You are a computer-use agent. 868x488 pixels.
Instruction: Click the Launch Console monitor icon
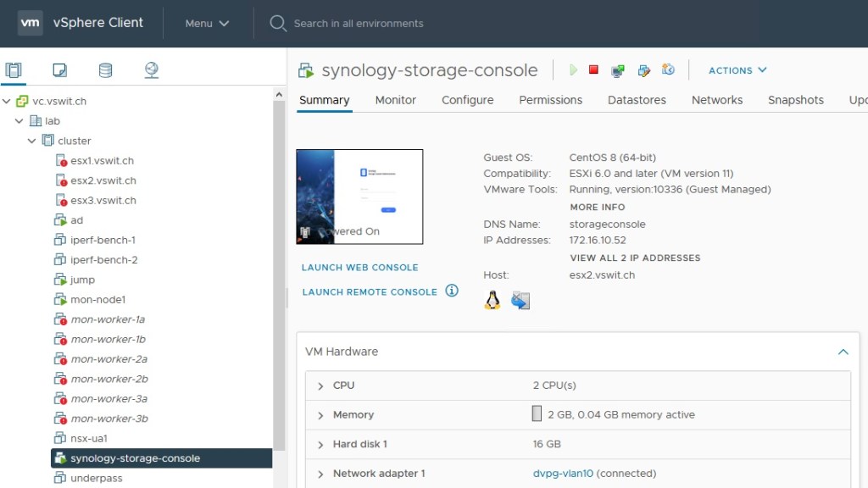(x=618, y=70)
